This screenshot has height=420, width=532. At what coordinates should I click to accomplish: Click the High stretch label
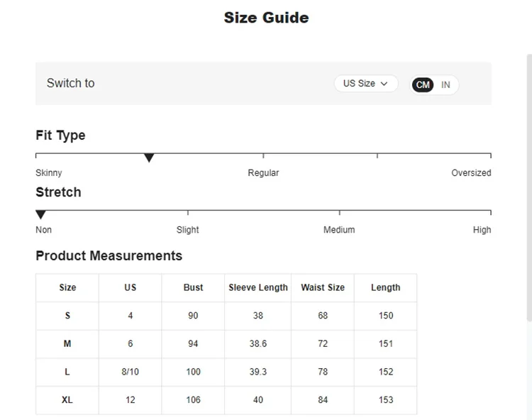(482, 230)
